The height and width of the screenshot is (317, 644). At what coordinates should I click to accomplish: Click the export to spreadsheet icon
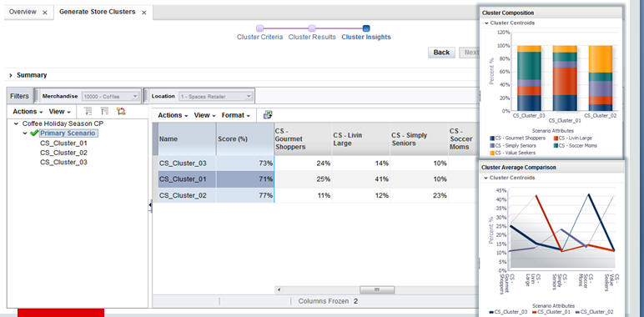268,115
